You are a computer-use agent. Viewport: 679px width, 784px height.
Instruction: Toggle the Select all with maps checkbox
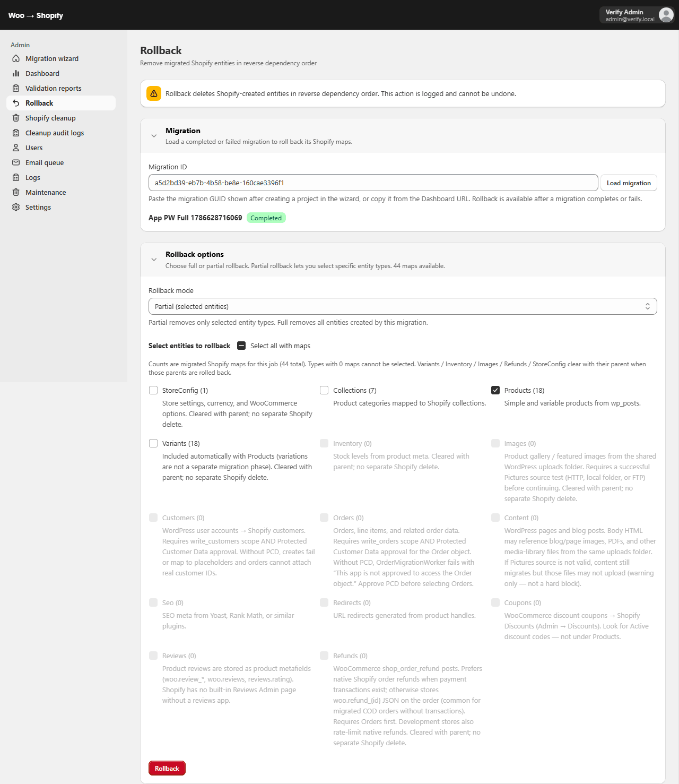click(x=241, y=346)
